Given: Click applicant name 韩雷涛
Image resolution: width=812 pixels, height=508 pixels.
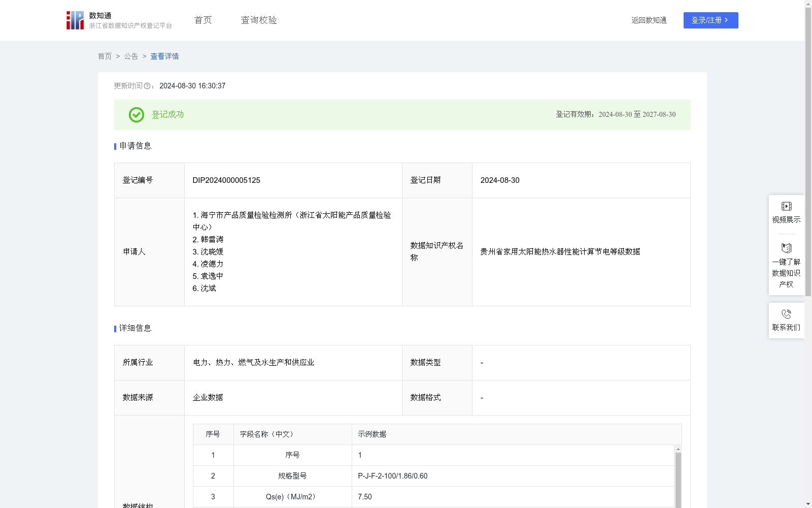Looking at the screenshot, I should [x=212, y=239].
